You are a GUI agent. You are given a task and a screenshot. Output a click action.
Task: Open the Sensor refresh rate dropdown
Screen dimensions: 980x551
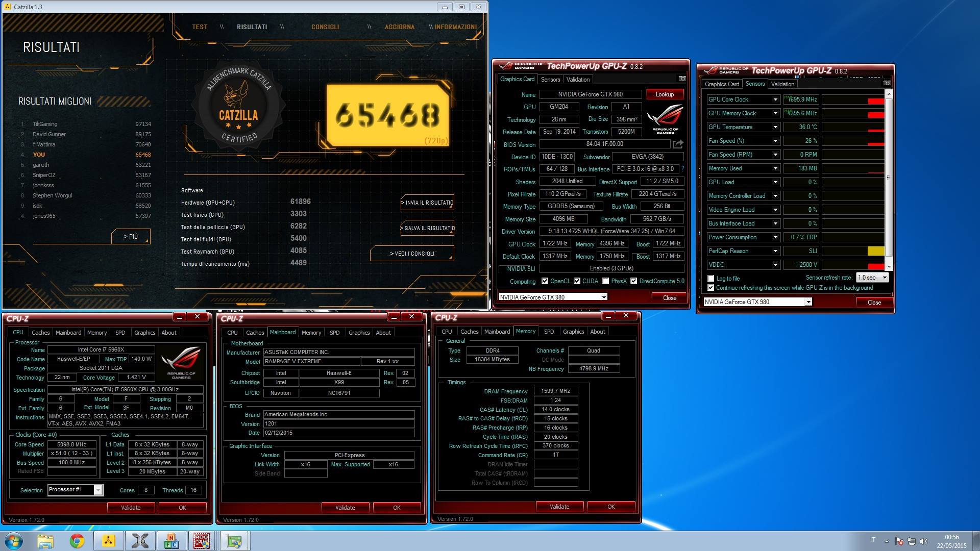885,278
